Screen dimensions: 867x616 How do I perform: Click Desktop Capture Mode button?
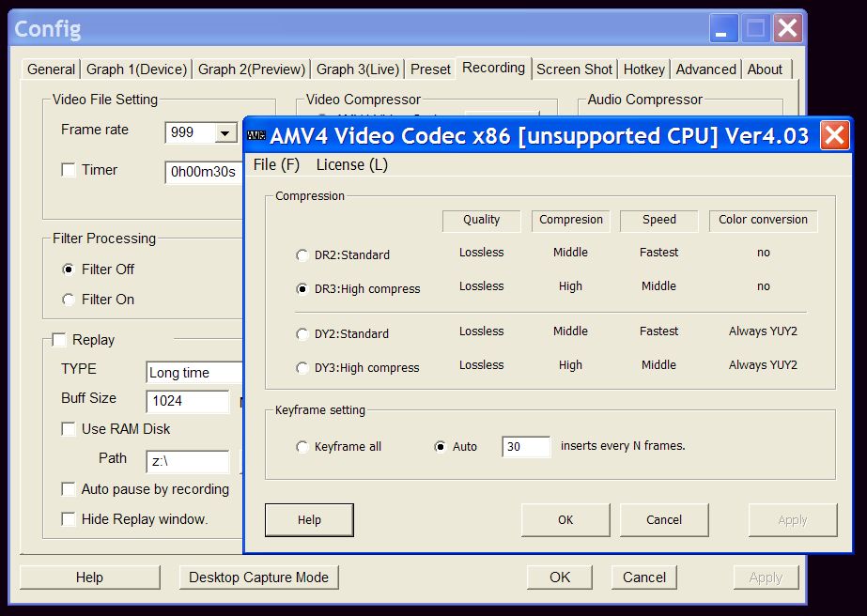258,577
